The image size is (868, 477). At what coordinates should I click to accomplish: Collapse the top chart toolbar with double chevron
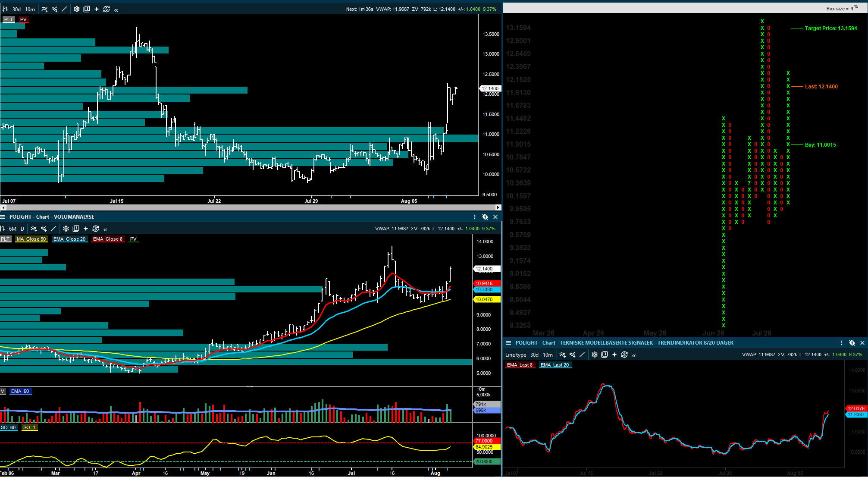point(116,9)
